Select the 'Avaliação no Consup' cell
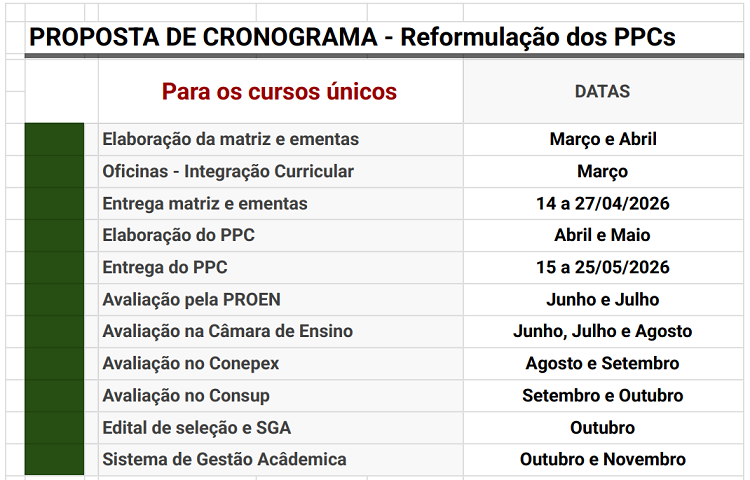Image resolution: width=750 pixels, height=480 pixels. [186, 396]
